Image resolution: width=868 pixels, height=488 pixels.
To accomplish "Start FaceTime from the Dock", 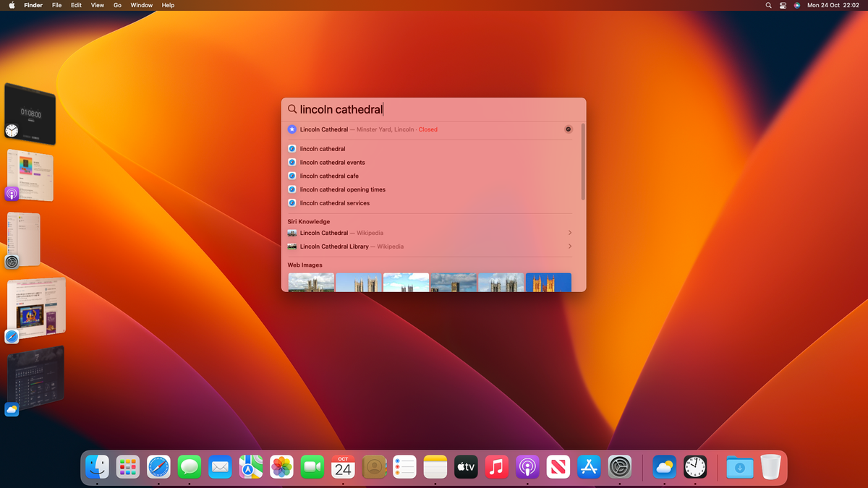I will pos(312,467).
